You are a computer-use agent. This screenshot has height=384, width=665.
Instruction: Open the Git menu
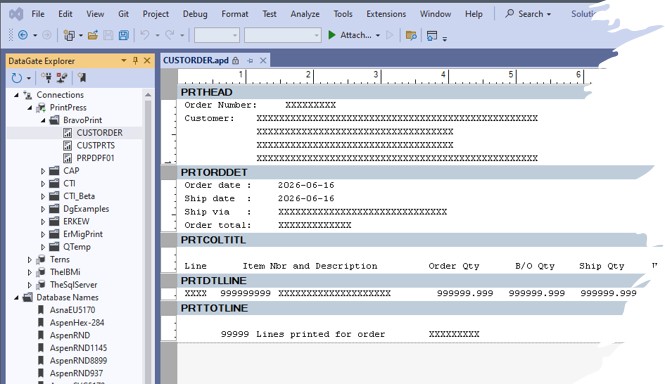point(123,14)
